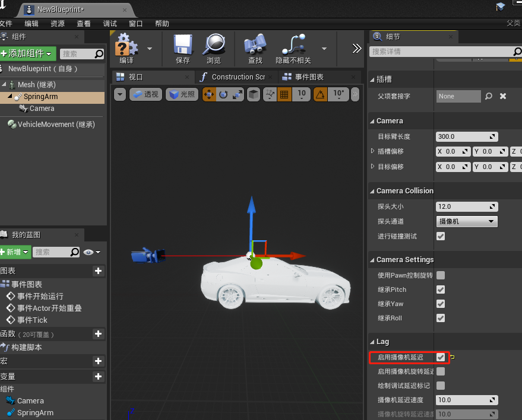
Task: Click the Browse (浏览) magnifier icon
Action: pos(214,44)
